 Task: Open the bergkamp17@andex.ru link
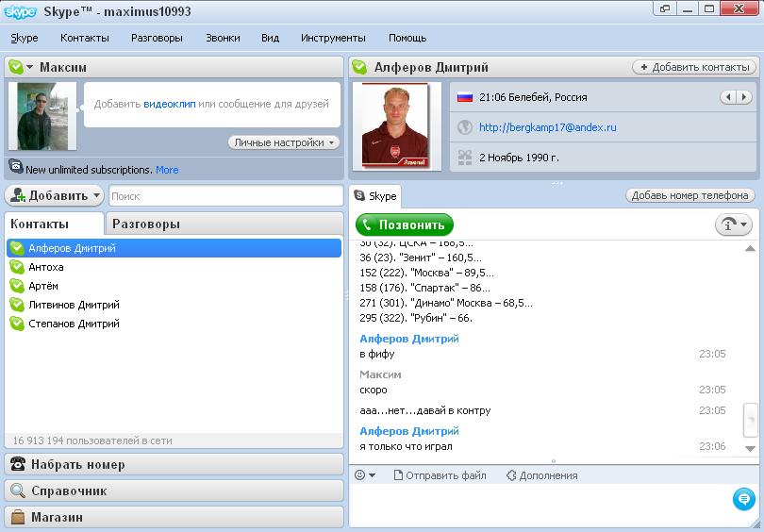click(548, 127)
